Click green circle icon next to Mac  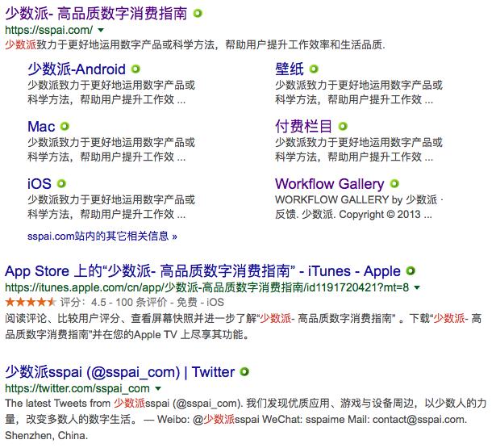coord(65,127)
